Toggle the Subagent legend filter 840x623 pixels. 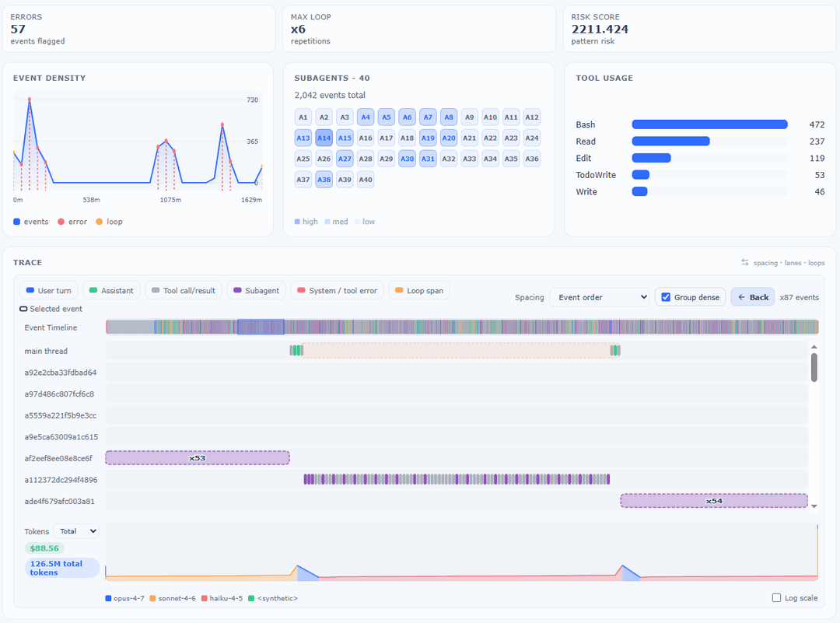click(x=256, y=290)
